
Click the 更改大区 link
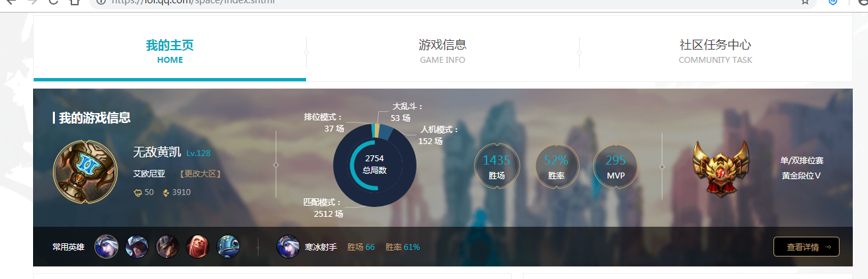(x=200, y=174)
